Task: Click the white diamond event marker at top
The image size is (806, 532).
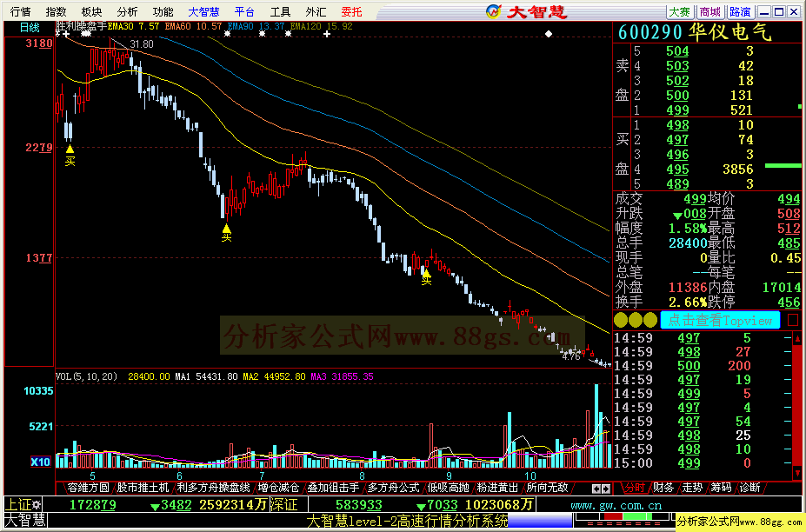Action: pos(549,34)
